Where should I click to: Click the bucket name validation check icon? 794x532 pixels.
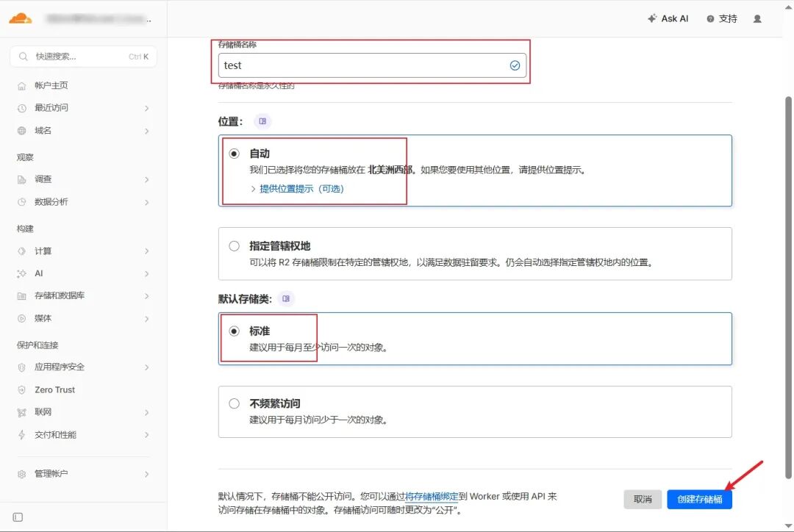click(515, 65)
